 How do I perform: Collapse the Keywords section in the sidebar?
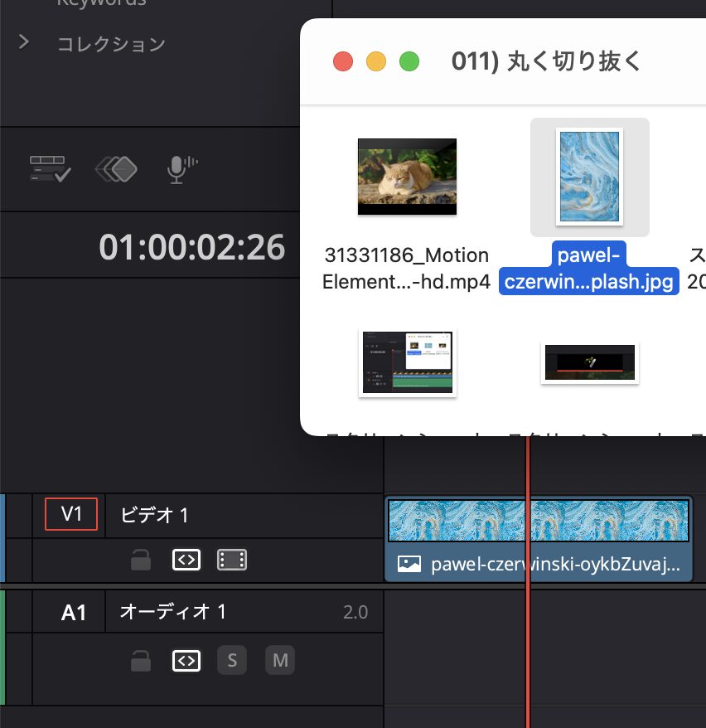click(101, 4)
